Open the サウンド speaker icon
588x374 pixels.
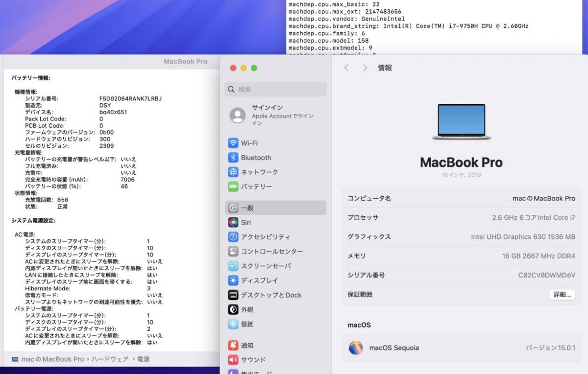[233, 360]
